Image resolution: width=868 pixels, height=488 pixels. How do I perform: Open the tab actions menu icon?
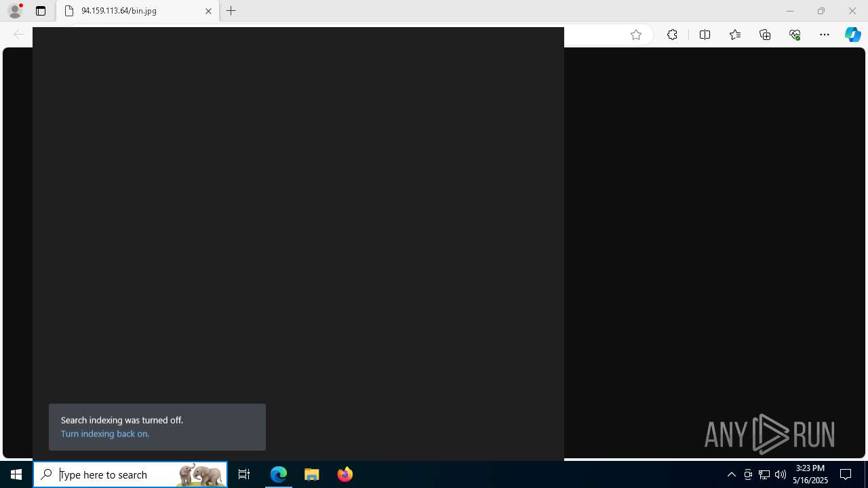click(x=41, y=11)
